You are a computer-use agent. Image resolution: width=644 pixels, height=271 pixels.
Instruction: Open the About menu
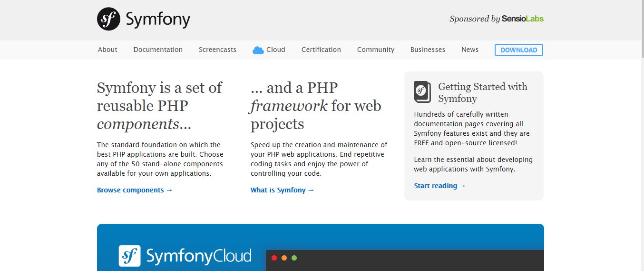point(107,50)
